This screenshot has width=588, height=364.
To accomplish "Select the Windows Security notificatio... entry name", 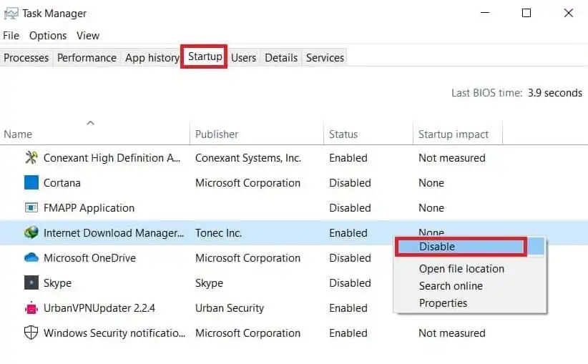I will pyautogui.click(x=114, y=333).
